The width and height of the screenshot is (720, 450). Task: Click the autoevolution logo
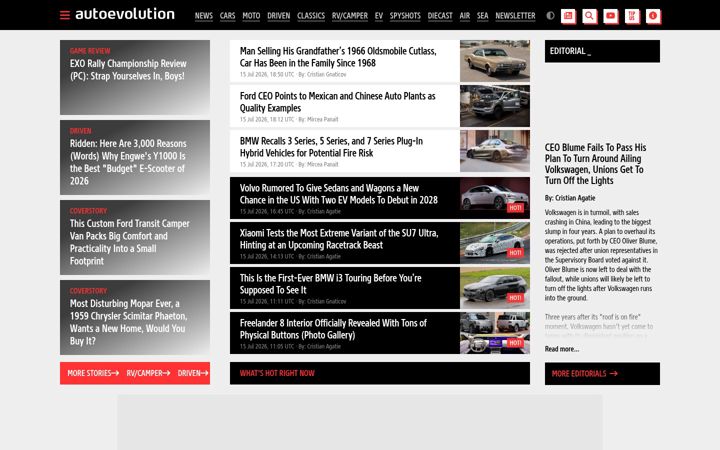coord(125,14)
